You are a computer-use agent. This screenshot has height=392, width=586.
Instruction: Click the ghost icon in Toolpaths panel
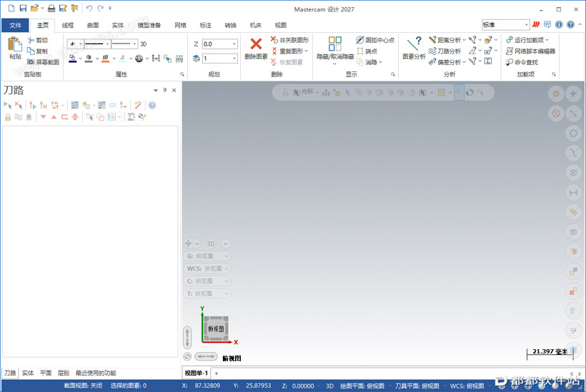click(29, 117)
